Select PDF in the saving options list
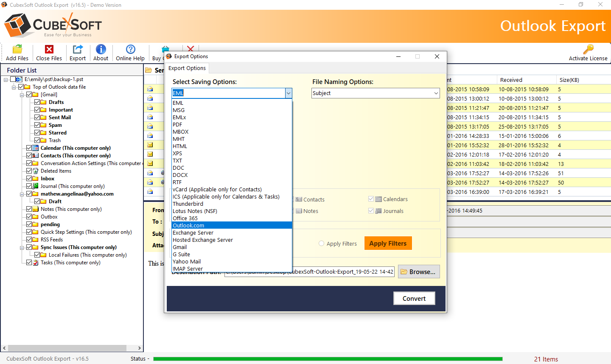Image resolution: width=611 pixels, height=364 pixels. pyautogui.click(x=177, y=125)
